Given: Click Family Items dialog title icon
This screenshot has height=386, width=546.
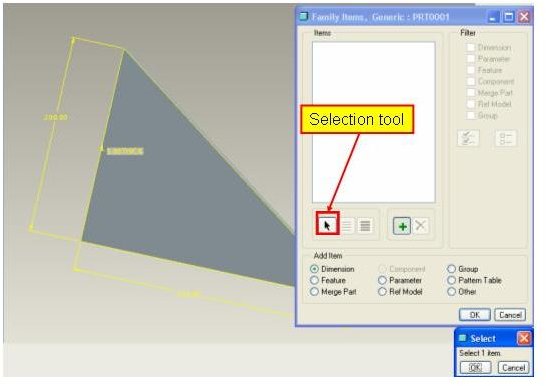Looking at the screenshot, I should point(304,16).
